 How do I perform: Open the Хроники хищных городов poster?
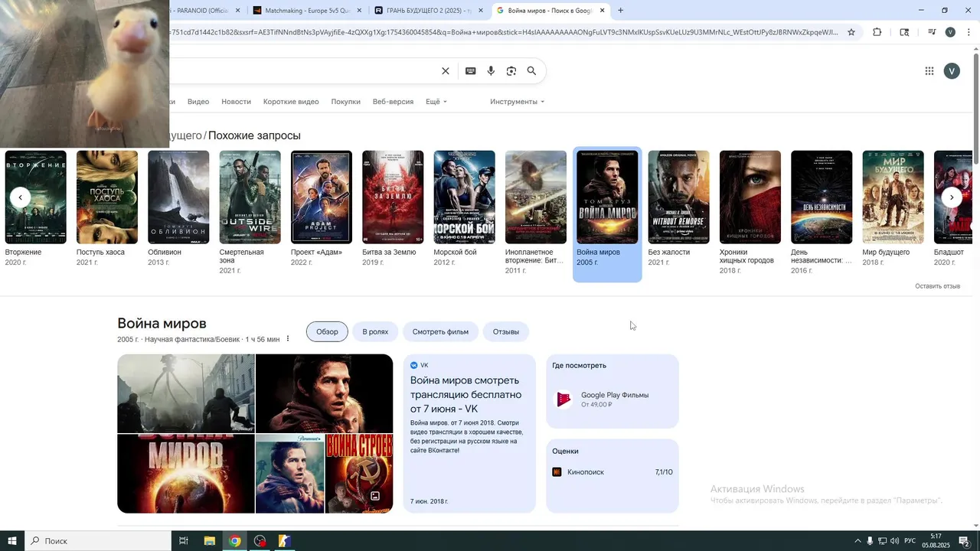[x=750, y=197]
